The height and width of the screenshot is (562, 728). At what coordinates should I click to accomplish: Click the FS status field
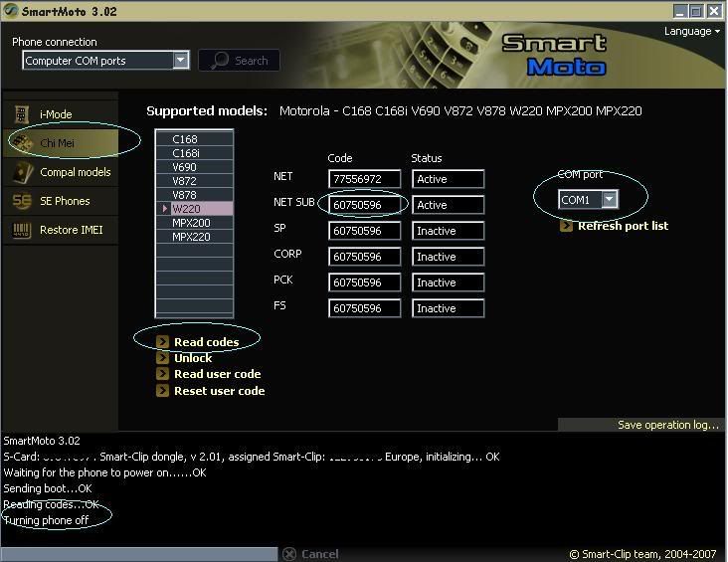click(448, 308)
